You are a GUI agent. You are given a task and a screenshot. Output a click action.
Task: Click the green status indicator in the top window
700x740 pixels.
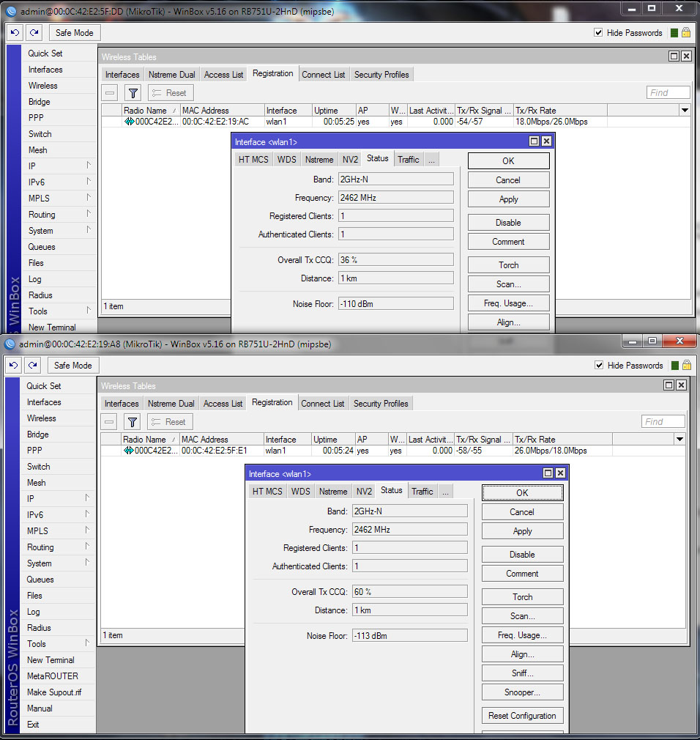(x=674, y=33)
